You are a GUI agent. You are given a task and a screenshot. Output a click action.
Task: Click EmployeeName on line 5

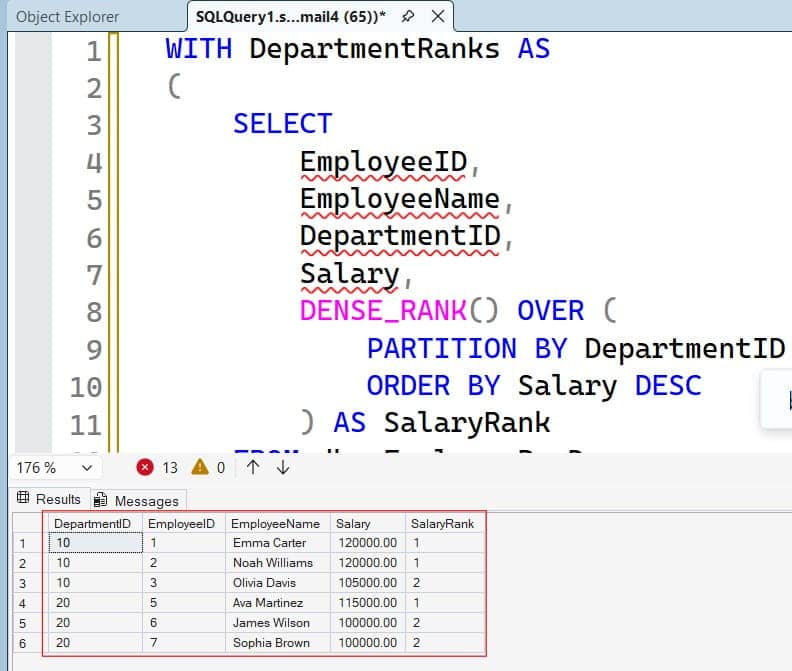[x=400, y=199]
